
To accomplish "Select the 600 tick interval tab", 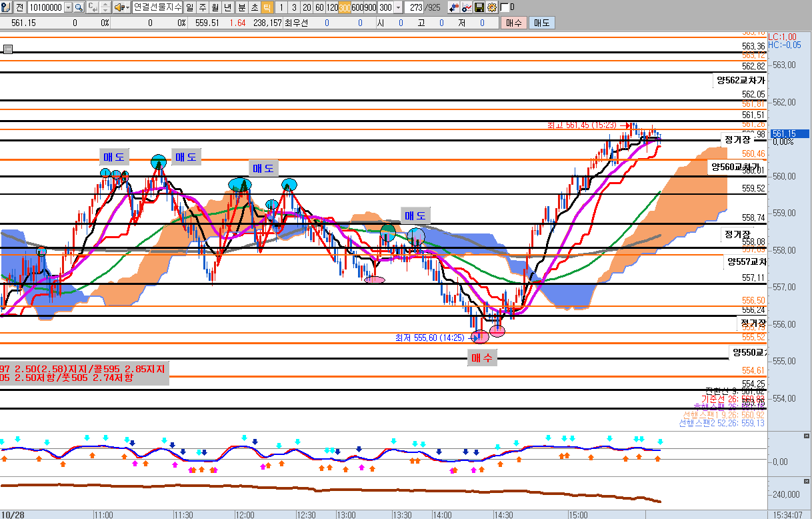I will pos(357,7).
